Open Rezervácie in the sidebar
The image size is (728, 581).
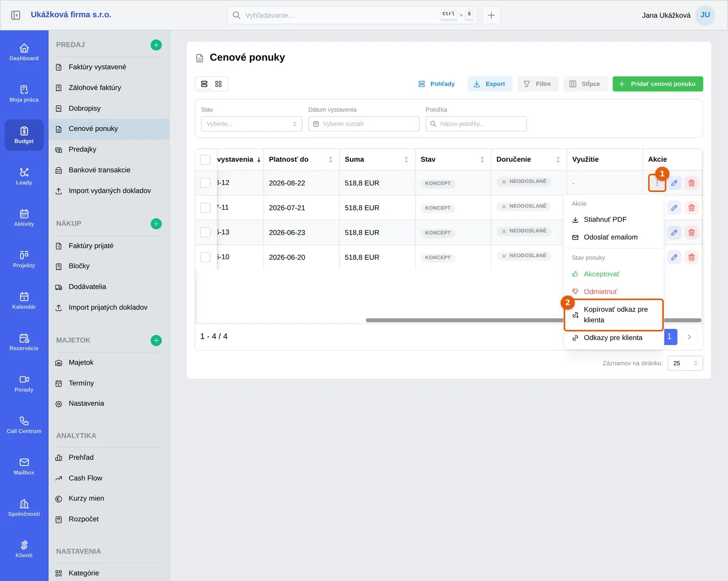click(24, 342)
